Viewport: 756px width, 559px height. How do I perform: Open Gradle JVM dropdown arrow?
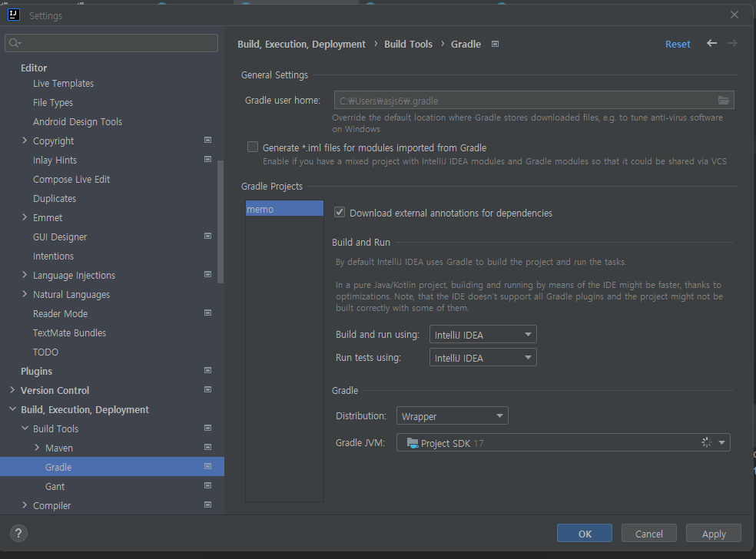click(x=721, y=442)
